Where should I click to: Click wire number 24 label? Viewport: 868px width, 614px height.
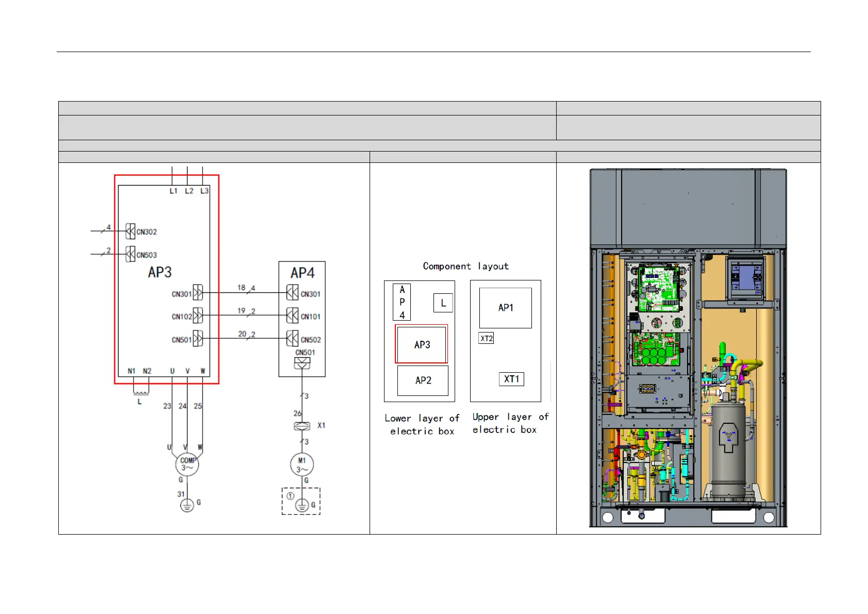182,406
